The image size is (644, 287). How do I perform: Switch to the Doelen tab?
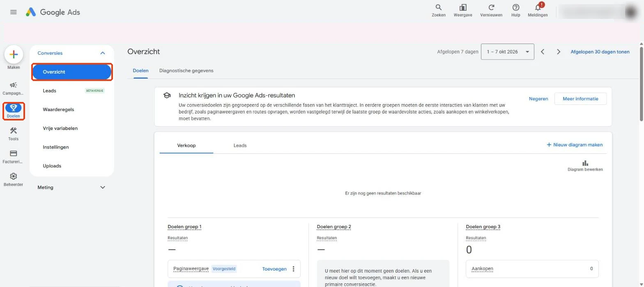(140, 71)
